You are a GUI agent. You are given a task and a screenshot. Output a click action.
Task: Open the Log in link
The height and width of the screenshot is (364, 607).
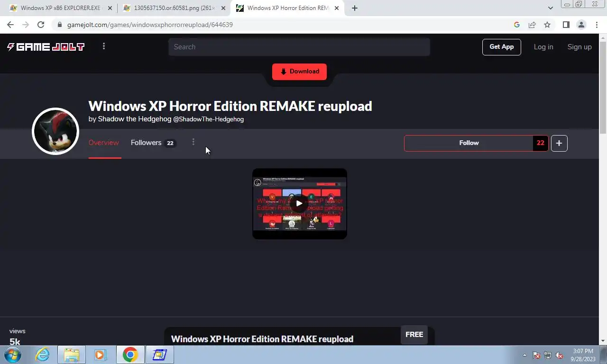click(x=543, y=47)
